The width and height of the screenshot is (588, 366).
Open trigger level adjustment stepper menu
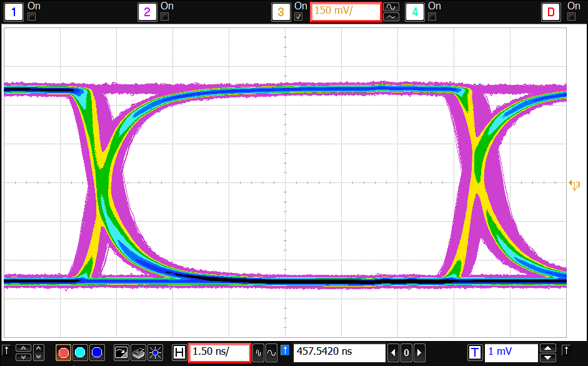coord(549,352)
